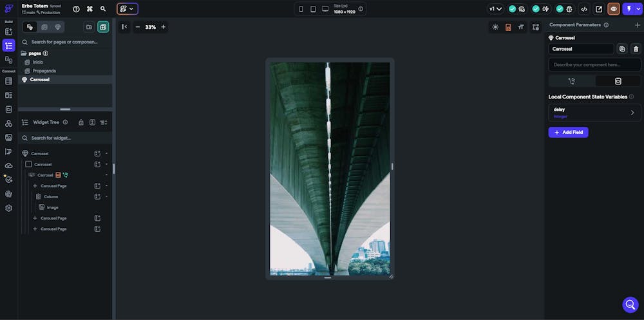Switch canvas to tablet device view
Viewport: 644px width, 320px height.
click(313, 9)
